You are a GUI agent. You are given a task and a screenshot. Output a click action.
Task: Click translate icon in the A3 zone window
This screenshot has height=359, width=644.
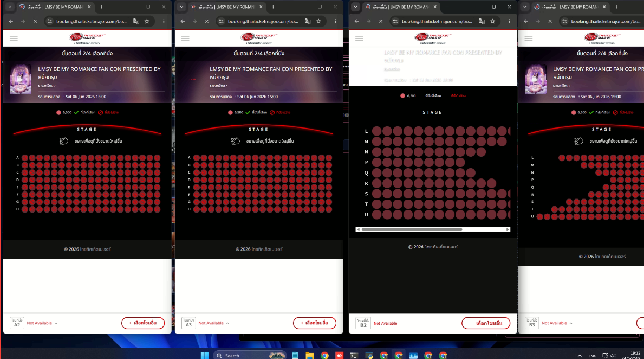(x=308, y=21)
